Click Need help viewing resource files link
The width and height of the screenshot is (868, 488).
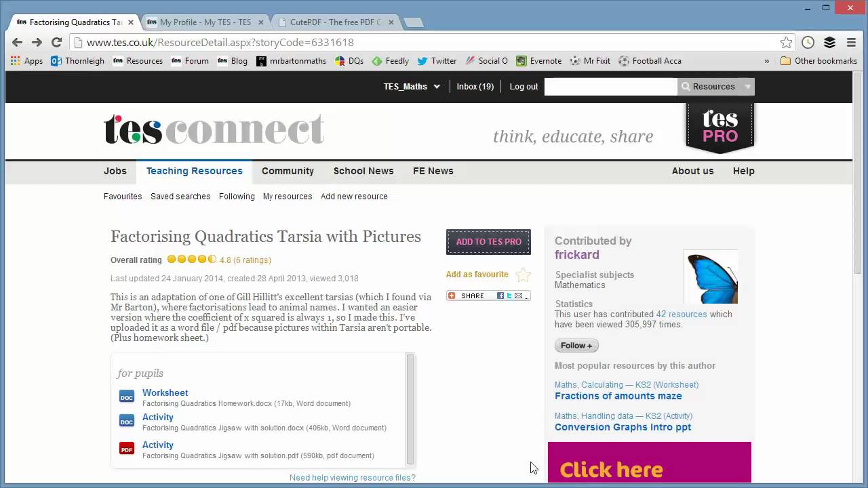pos(353,478)
